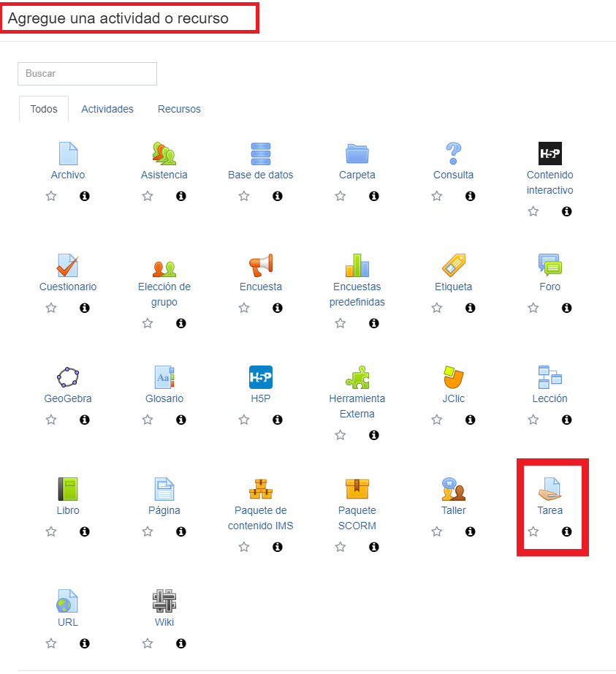Screen dimensions: 616x674
Task: Open info about Contenido interactivo
Action: pos(567,211)
